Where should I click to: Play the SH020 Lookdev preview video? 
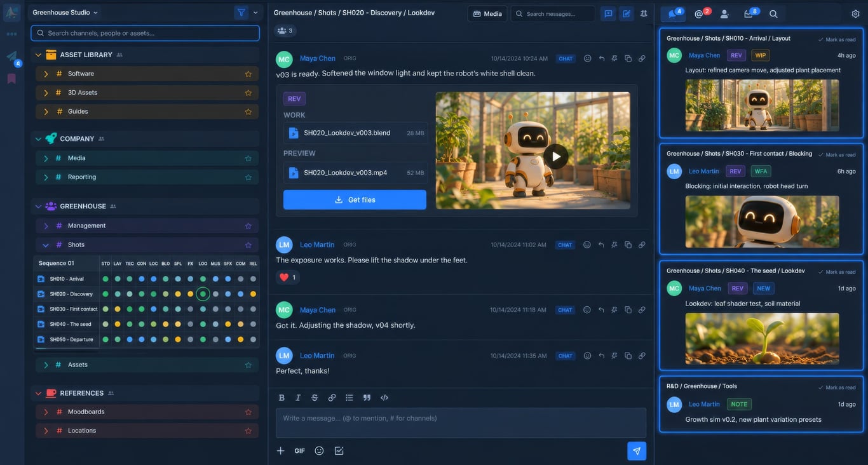pyautogui.click(x=556, y=156)
